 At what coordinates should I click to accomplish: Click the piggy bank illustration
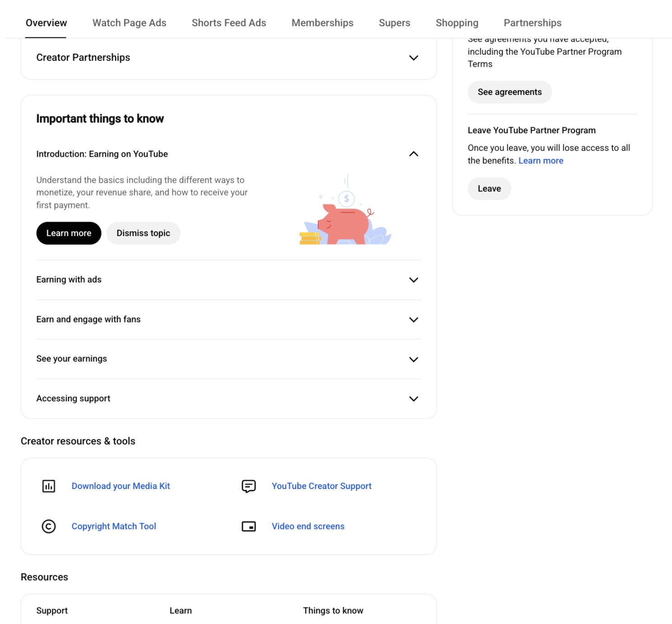[x=345, y=210]
